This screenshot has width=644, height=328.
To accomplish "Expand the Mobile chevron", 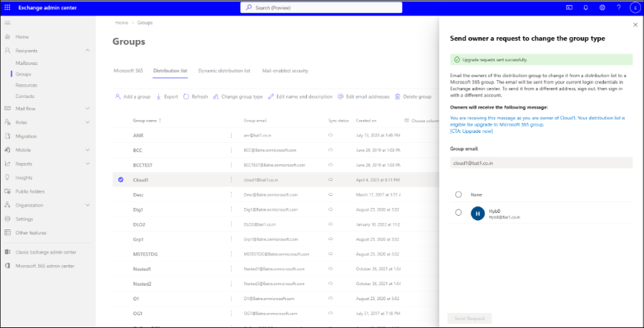I will pos(87,150).
